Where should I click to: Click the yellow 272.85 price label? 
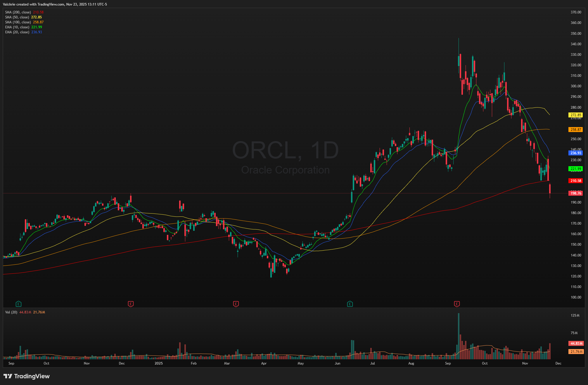click(575, 115)
